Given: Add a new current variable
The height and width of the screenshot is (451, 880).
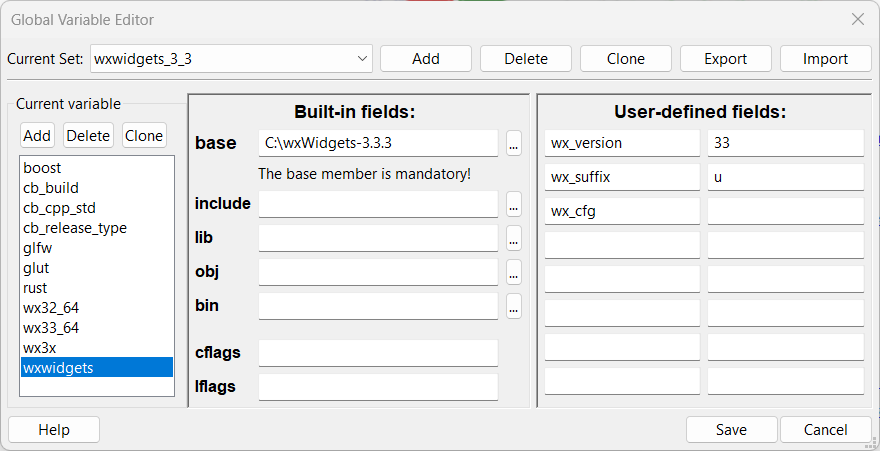Looking at the screenshot, I should point(37,136).
